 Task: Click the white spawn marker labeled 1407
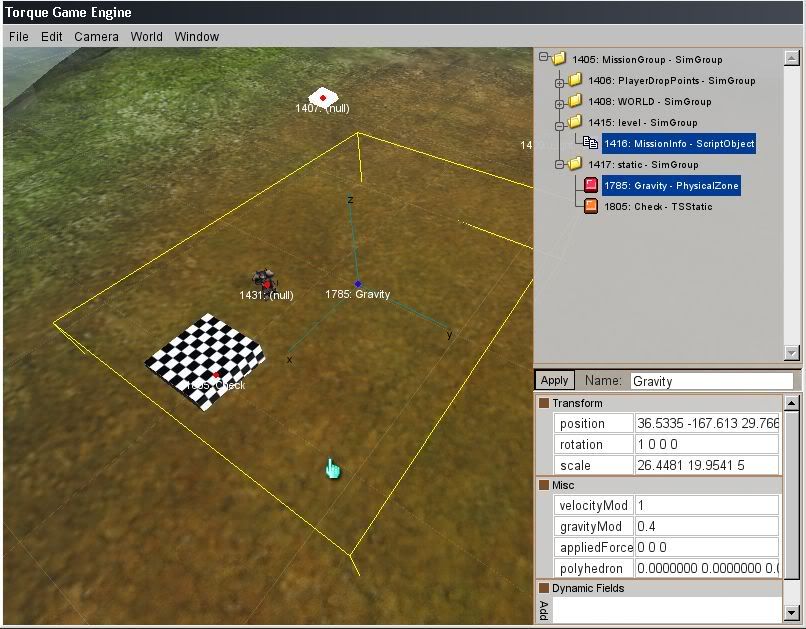click(x=322, y=97)
